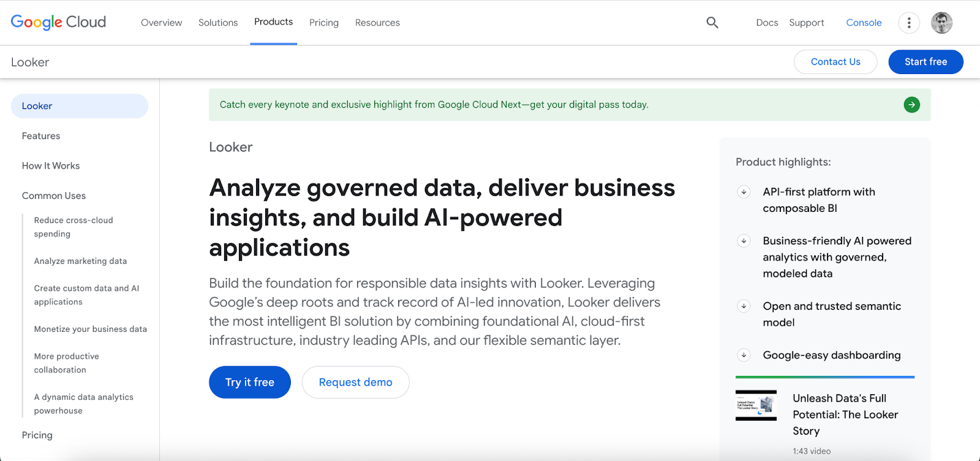Click the Start free button
Image resolution: width=980 pixels, height=461 pixels.
925,62
